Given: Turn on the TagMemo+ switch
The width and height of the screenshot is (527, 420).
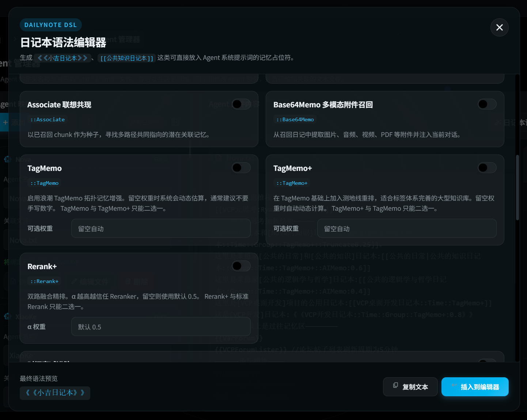Looking at the screenshot, I should [487, 168].
